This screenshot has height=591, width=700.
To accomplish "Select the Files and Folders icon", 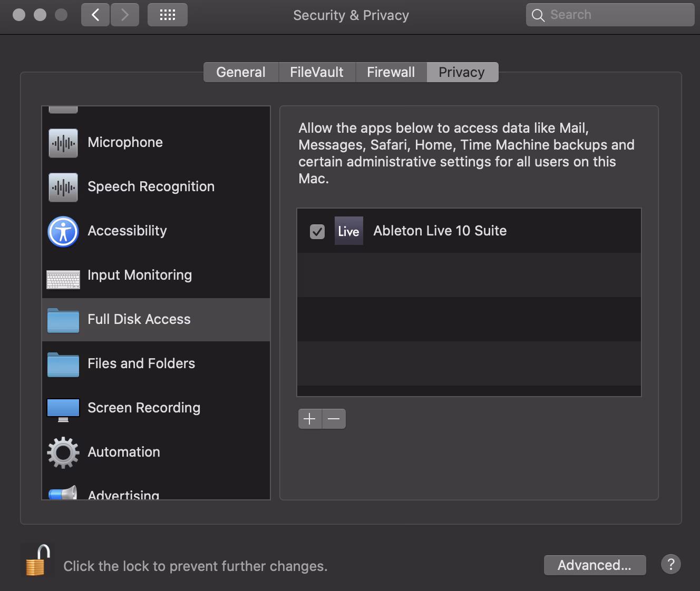I will point(63,363).
